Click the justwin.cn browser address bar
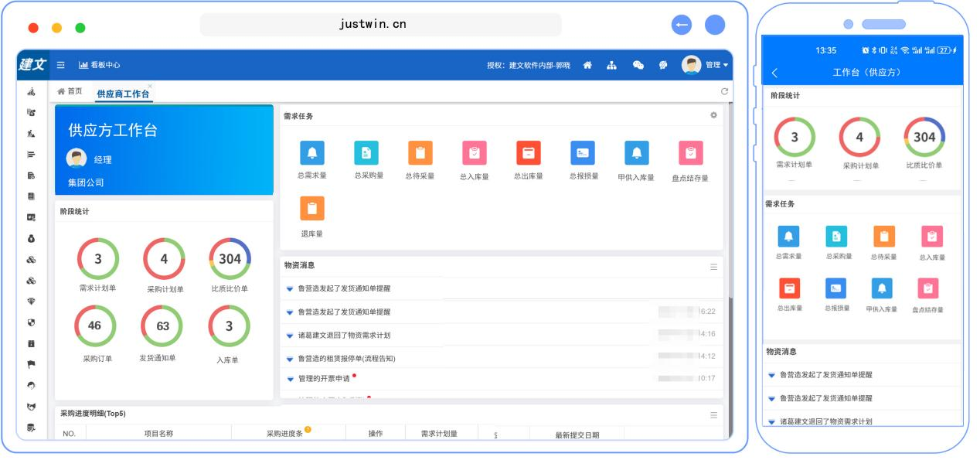 (x=380, y=24)
